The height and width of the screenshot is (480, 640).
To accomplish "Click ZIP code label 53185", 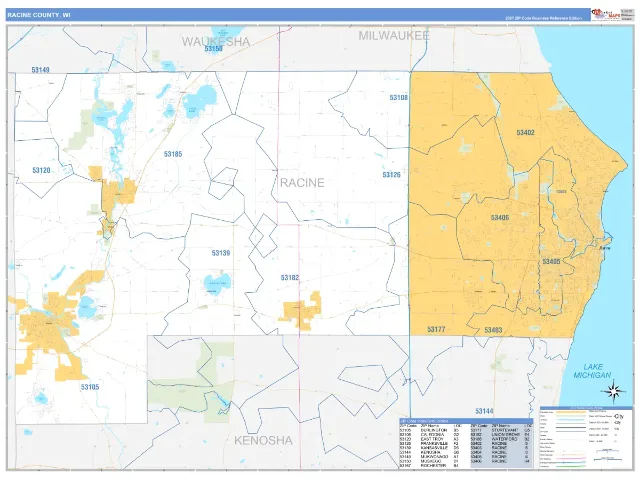I will pos(173,154).
